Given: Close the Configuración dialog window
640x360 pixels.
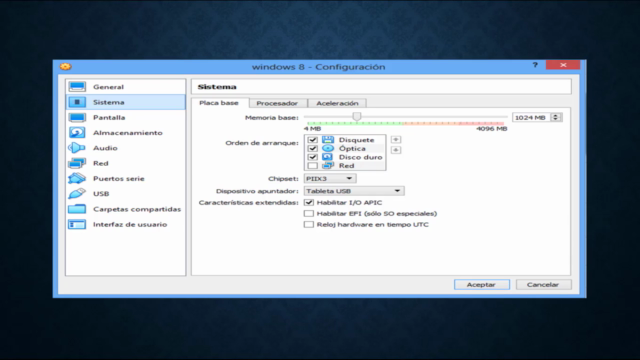Looking at the screenshot, I should 563,65.
